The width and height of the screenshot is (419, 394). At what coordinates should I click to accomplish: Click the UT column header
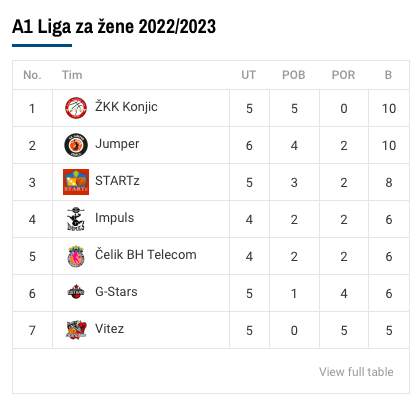tap(249, 75)
